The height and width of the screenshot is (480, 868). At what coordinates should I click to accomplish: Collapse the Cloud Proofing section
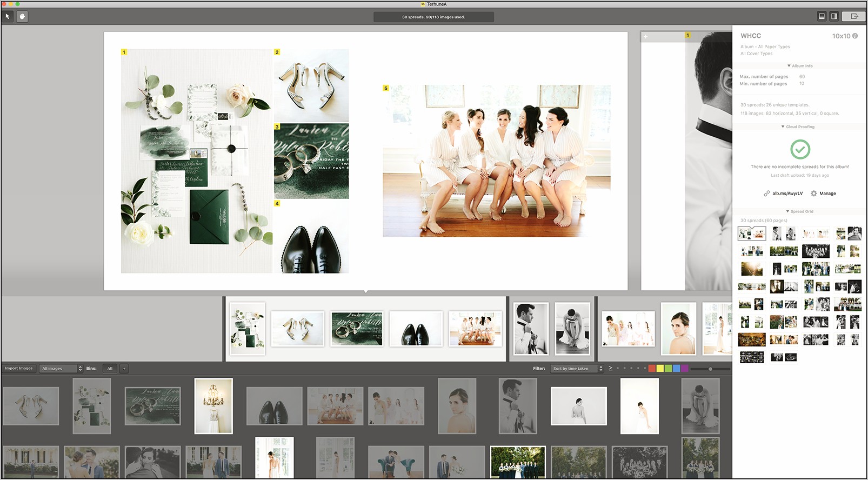(x=798, y=127)
